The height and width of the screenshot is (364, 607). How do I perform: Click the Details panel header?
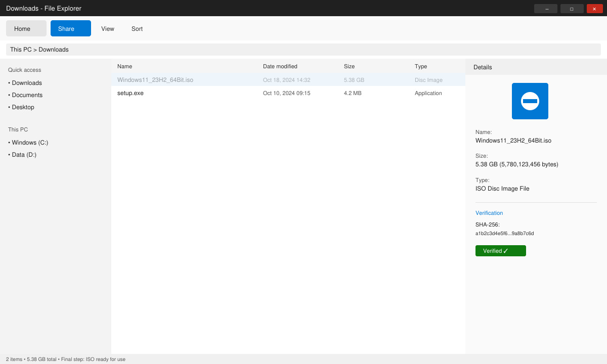click(x=536, y=67)
